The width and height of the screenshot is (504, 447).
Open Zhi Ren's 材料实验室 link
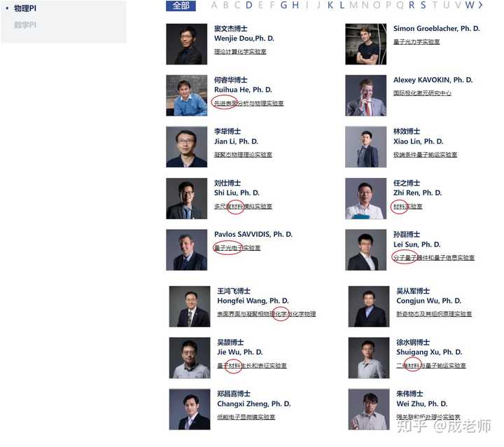[408, 206]
